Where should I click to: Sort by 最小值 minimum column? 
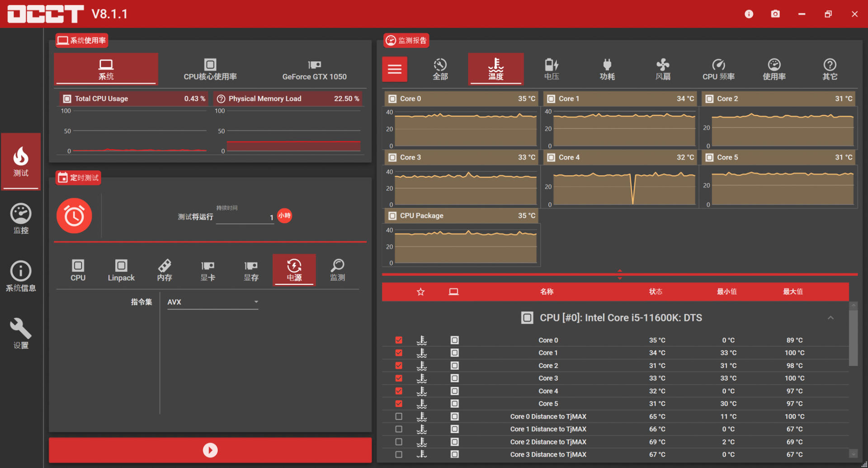tap(726, 292)
